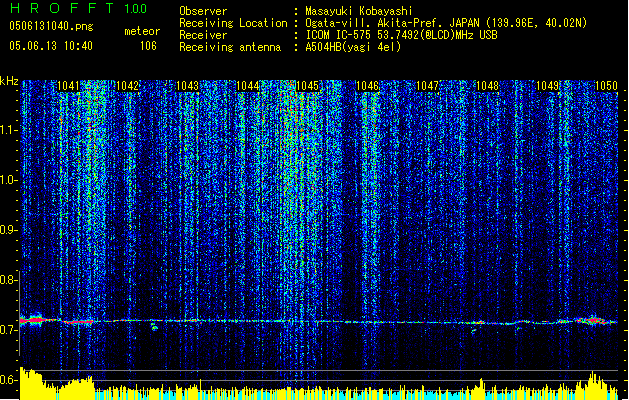Click the 1047 time marker

(x=428, y=86)
